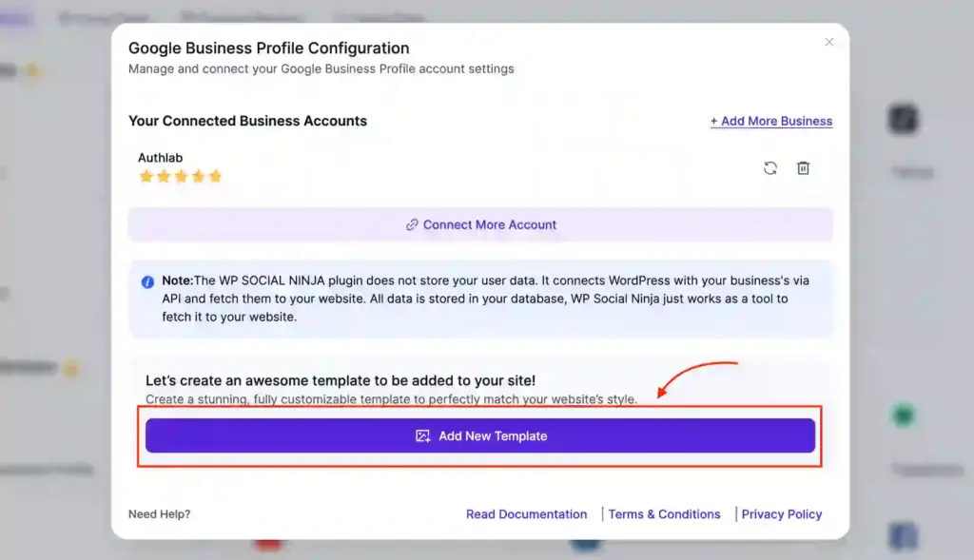Select the Authlab account name

(x=161, y=157)
